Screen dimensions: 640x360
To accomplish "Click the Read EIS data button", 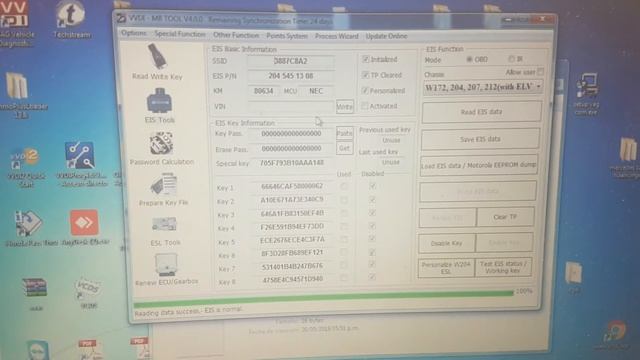I will coord(482,112).
